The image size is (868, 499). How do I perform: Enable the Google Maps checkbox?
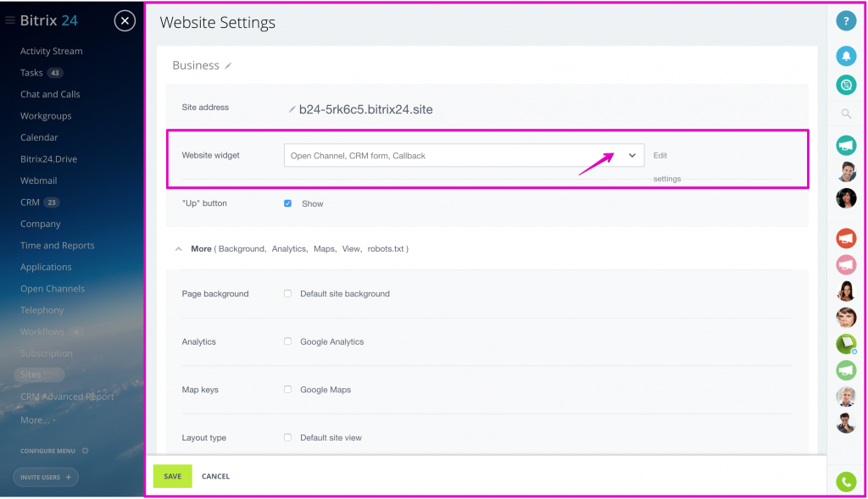(288, 390)
